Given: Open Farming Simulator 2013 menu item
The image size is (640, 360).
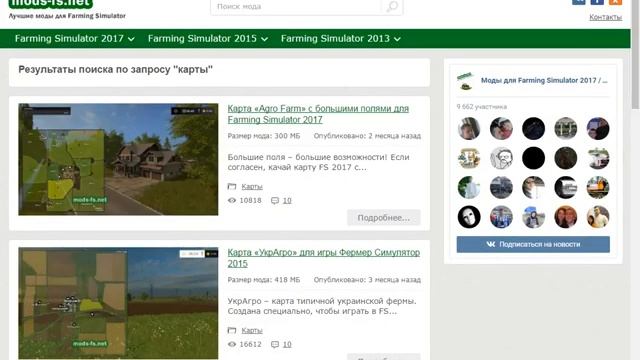Looking at the screenshot, I should pyautogui.click(x=335, y=38).
